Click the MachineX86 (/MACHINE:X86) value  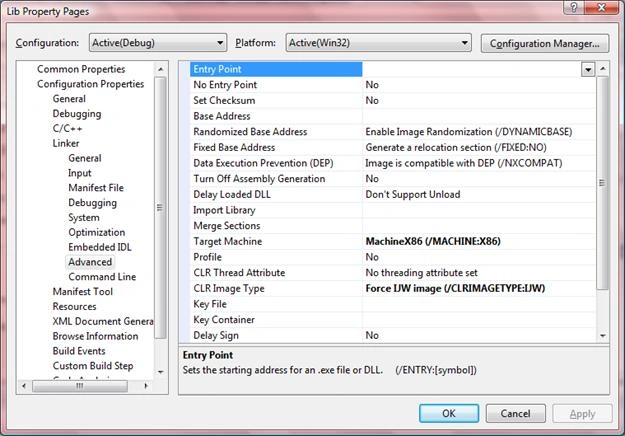click(x=433, y=241)
